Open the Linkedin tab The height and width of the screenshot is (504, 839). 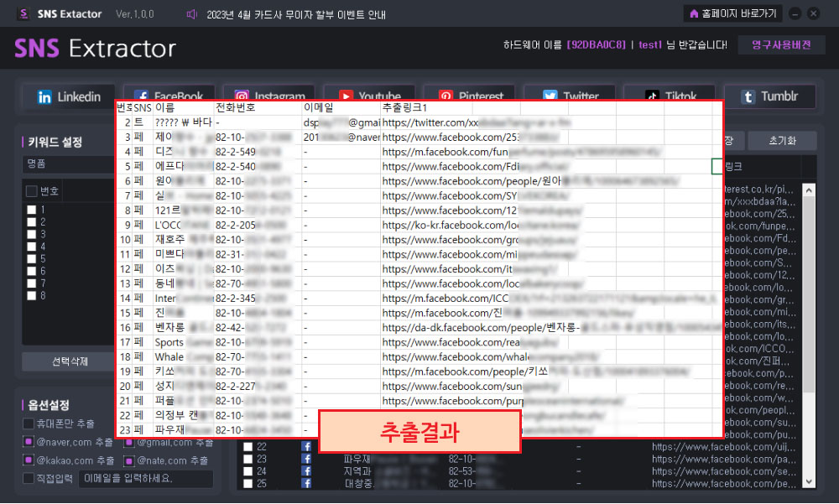(x=69, y=96)
